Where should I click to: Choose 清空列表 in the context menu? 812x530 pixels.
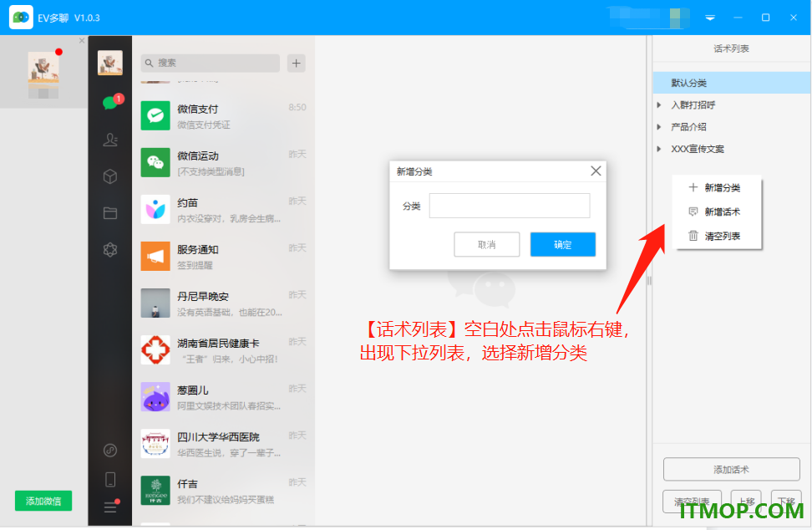717,237
